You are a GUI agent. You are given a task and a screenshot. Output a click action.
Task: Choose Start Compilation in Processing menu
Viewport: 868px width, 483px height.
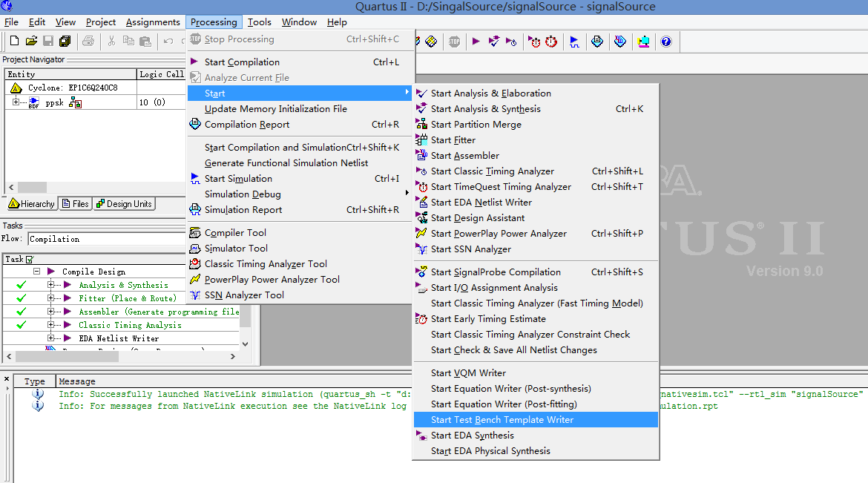click(301, 62)
